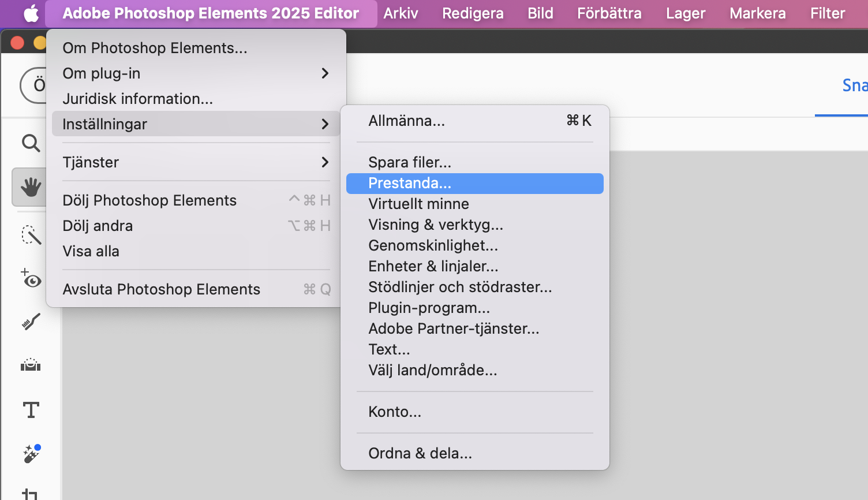Open Text... preferences

click(475, 349)
